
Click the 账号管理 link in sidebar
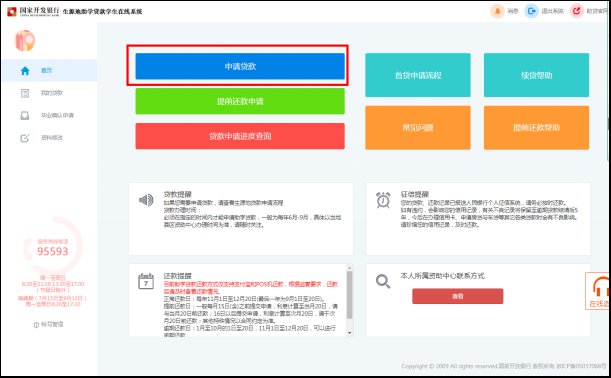pyautogui.click(x=49, y=324)
